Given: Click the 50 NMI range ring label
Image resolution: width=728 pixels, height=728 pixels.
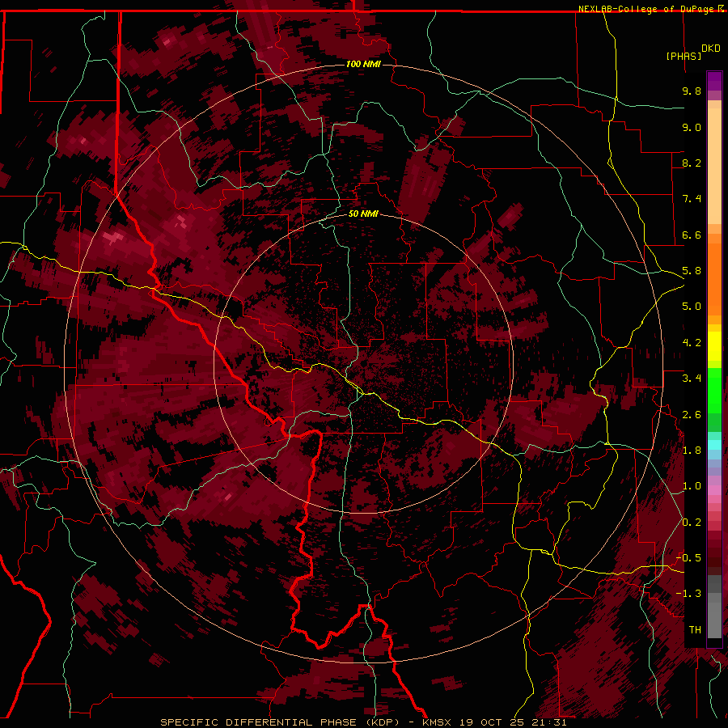Looking at the screenshot, I should pyautogui.click(x=363, y=214).
